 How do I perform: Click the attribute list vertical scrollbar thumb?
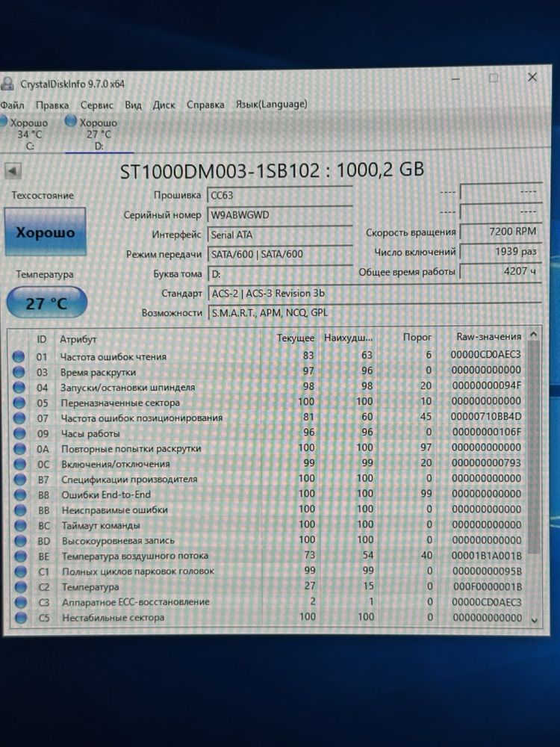(534, 447)
